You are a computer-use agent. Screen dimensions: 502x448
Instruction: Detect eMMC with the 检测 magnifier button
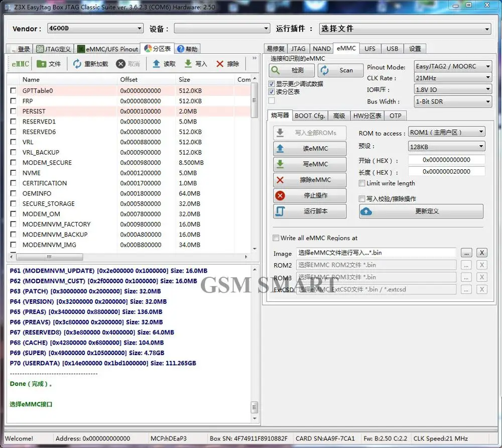[x=291, y=70]
